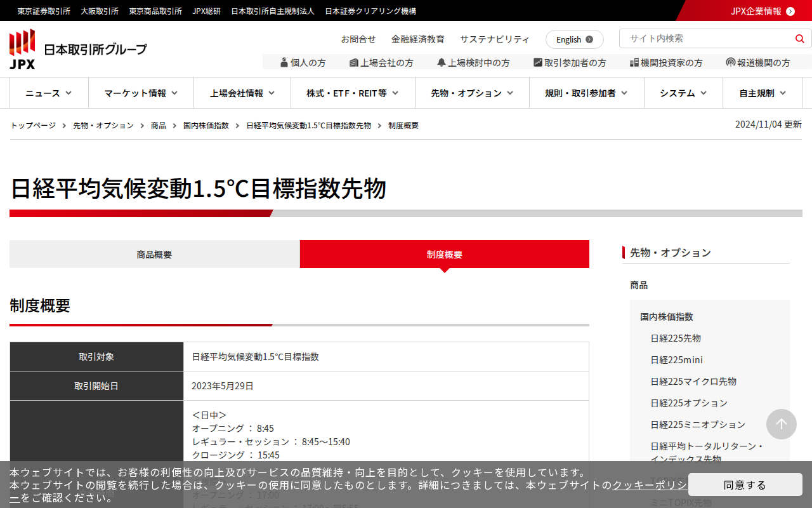Open 東京証券取引所 link in top bar
The width and height of the screenshot is (812, 508).
pos(44,11)
